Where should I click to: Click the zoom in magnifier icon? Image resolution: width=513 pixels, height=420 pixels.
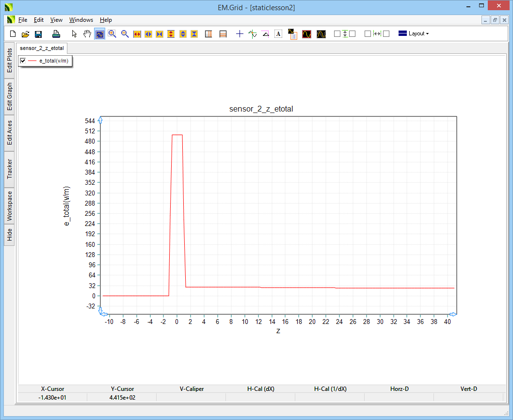click(112, 34)
